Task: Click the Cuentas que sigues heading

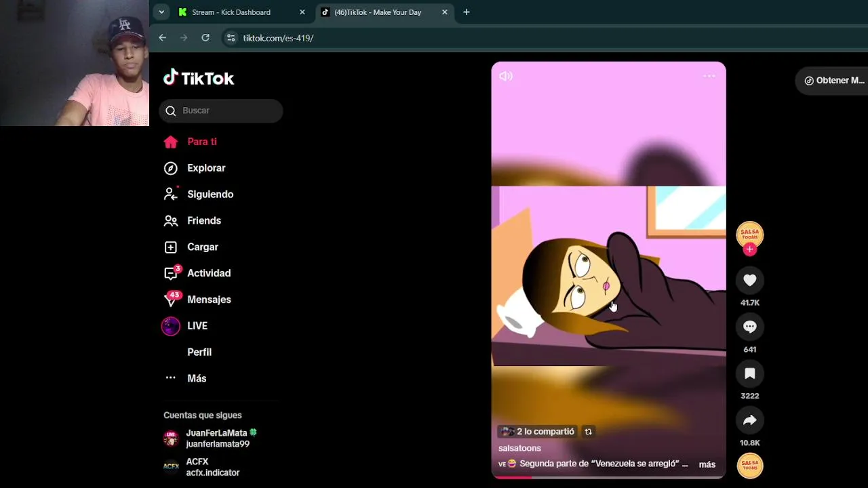Action: click(203, 415)
